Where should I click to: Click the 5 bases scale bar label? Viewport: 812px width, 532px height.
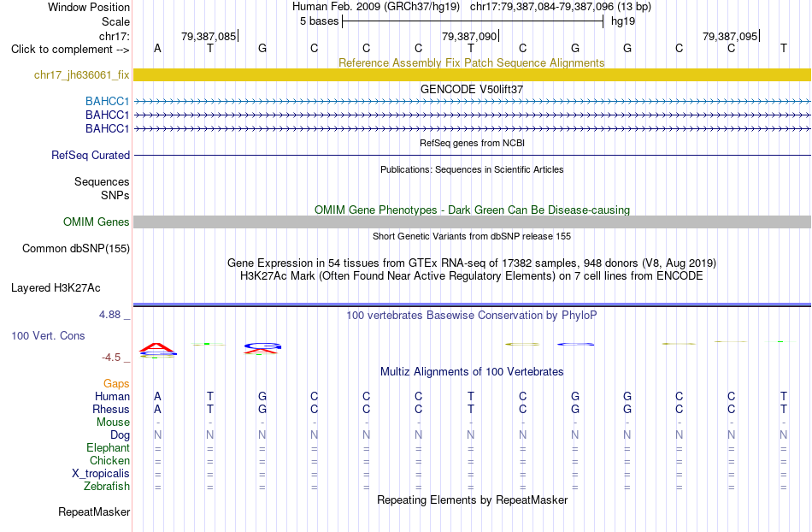pyautogui.click(x=319, y=21)
